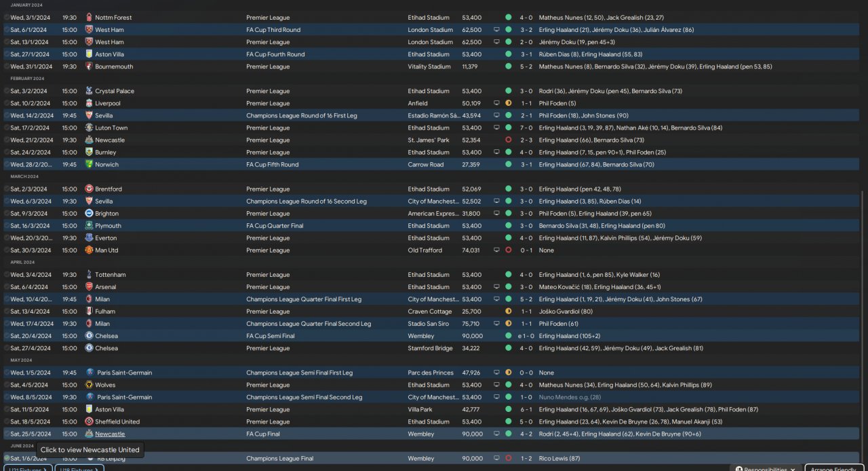
Task: Click the Everton club badge
Action: tap(89, 238)
